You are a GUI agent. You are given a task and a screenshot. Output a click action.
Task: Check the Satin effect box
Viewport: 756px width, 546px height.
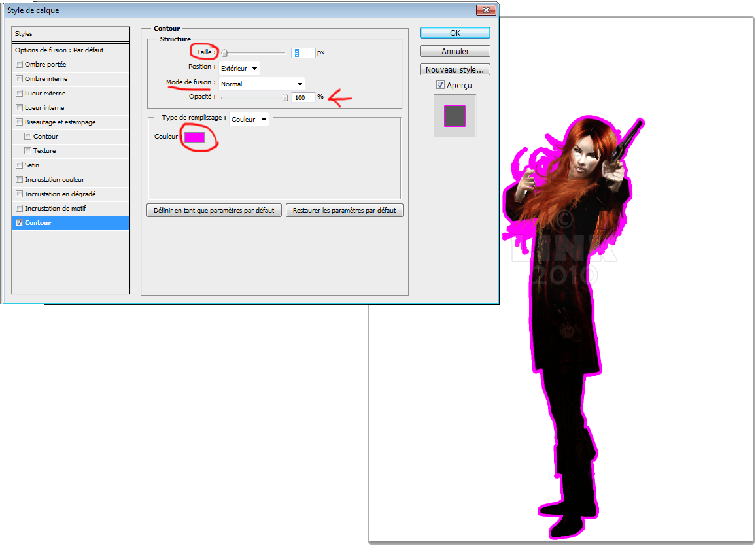coord(20,165)
